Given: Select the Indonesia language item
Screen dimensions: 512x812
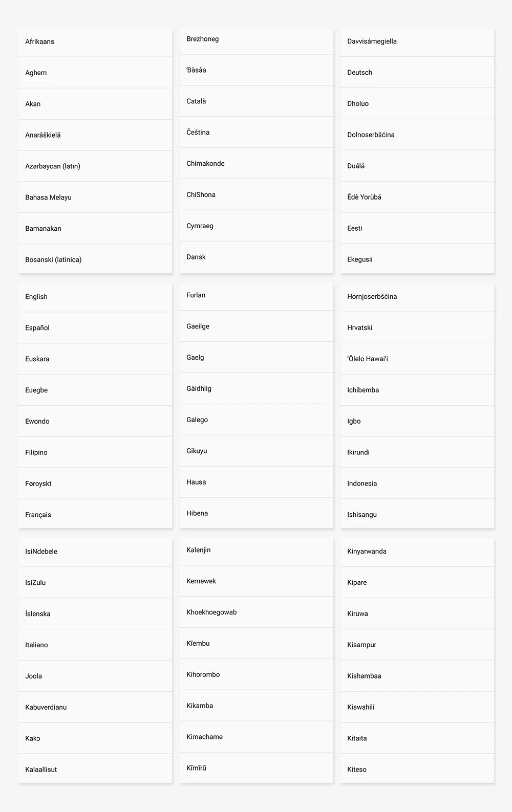Looking at the screenshot, I should (417, 483).
